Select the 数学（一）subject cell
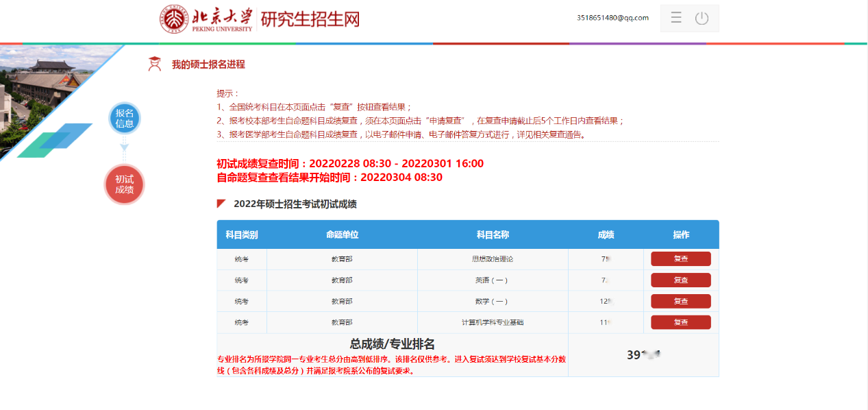Viewport: 868px width, 410px height. (493, 302)
